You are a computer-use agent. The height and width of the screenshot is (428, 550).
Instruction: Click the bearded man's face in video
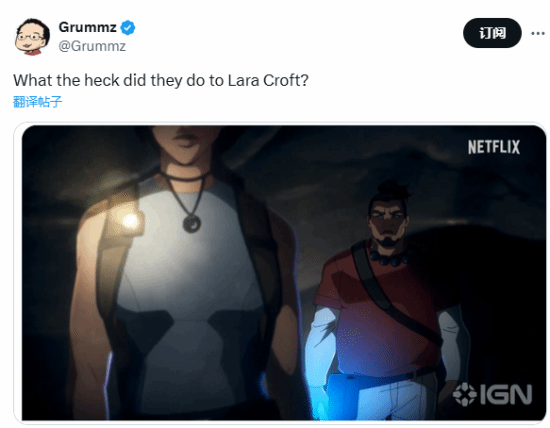[387, 222]
